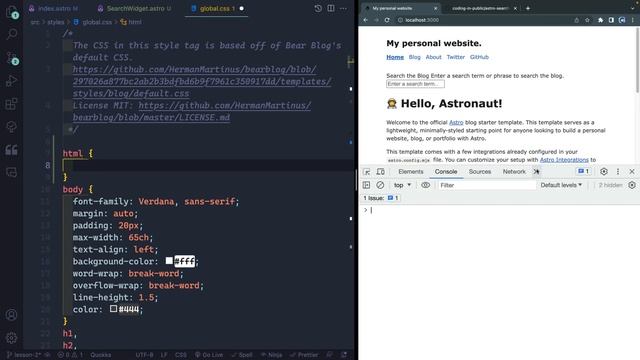Toggle live expression eye icon in the console
Viewport: 640px width, 360px height.
tap(425, 185)
